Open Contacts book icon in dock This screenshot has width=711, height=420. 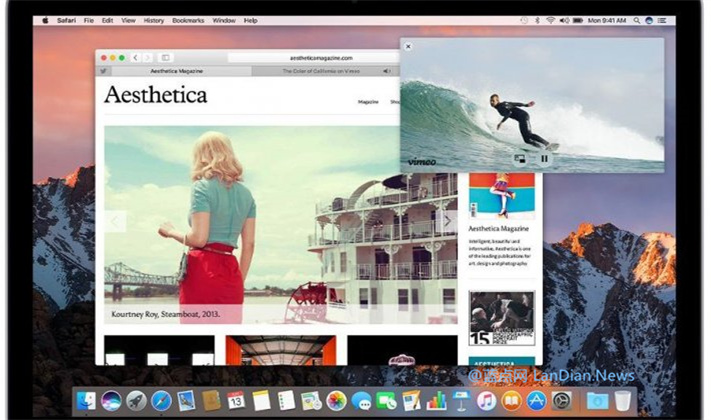(211, 400)
